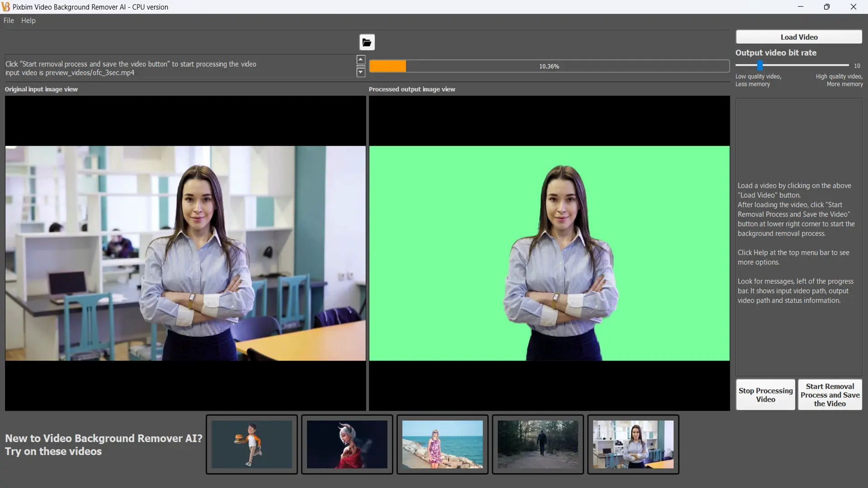Click Start Removal Process and Save button
Screen dimensions: 868x488
coord(830,395)
